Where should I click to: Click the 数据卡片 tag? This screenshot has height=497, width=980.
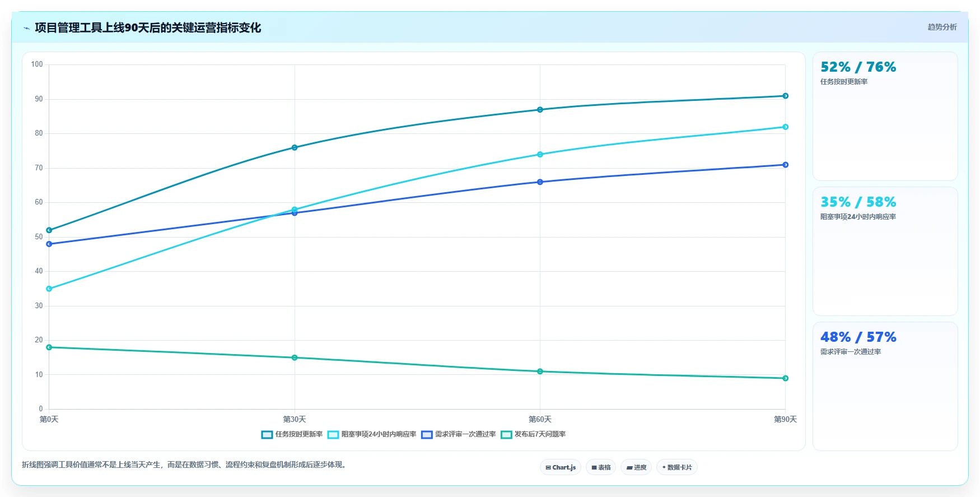tap(677, 467)
